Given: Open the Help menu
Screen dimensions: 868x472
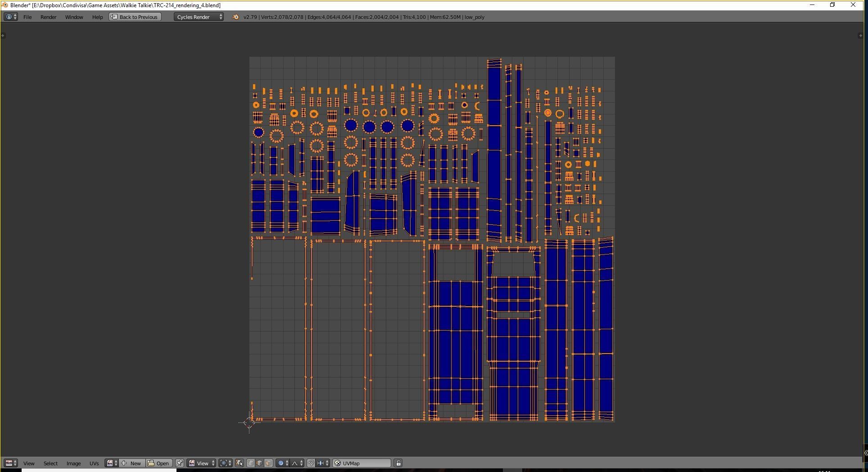Looking at the screenshot, I should point(97,17).
